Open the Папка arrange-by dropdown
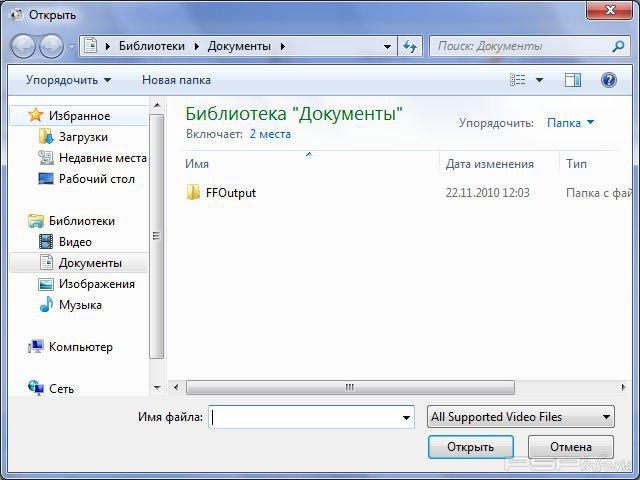640x480 pixels. point(570,122)
